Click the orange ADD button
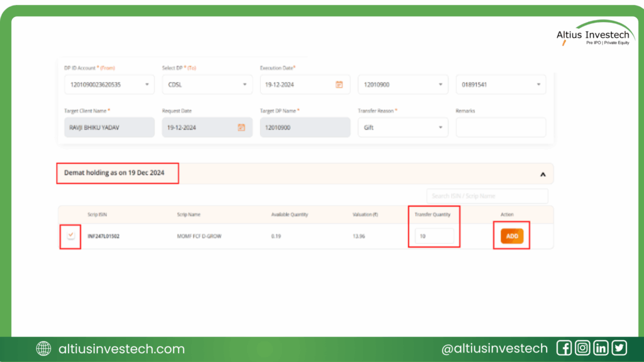Screen dimensions: 644x362 point(512,236)
